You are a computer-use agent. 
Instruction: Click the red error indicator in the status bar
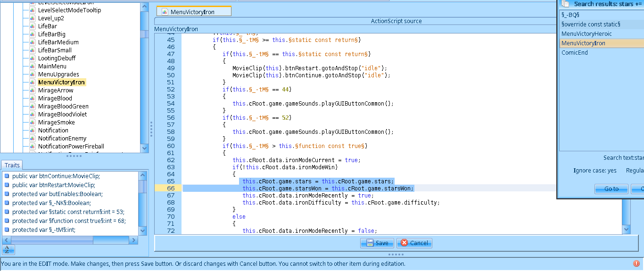pos(636,263)
